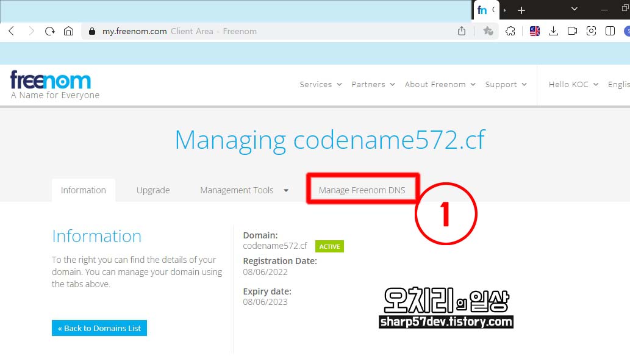Click the address bar URL my.freenom.com
Screen dimensions: 630x364
click(x=134, y=31)
